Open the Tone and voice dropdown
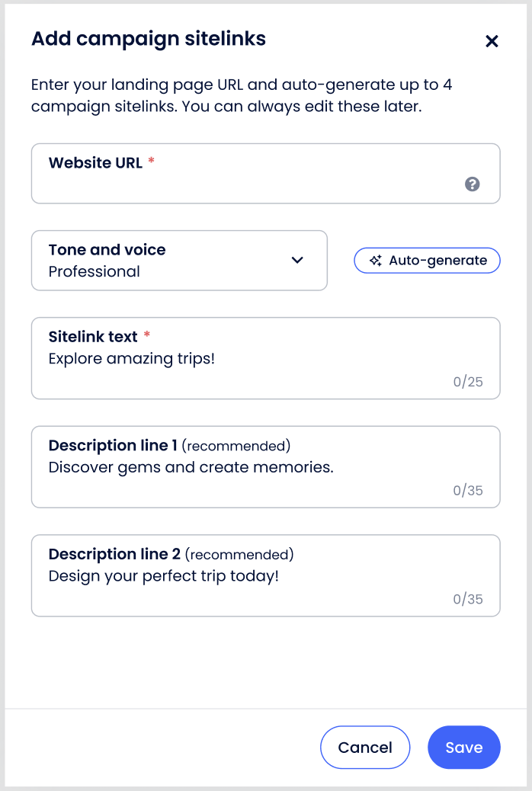The image size is (532, 791). [x=179, y=261]
